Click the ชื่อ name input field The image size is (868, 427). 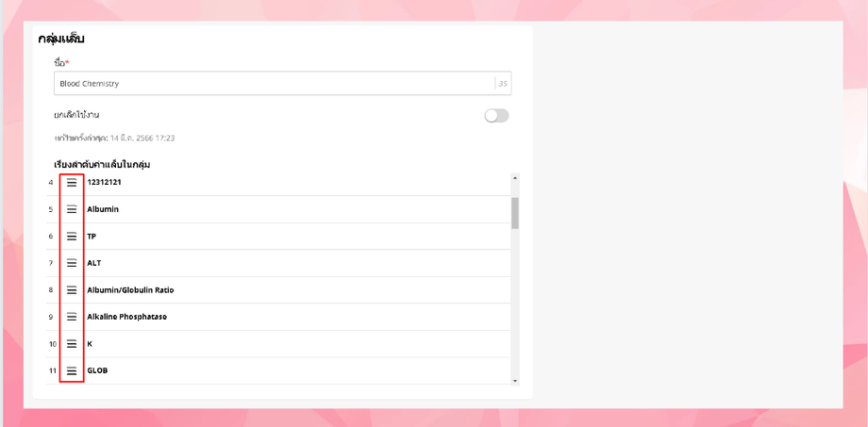(x=274, y=84)
